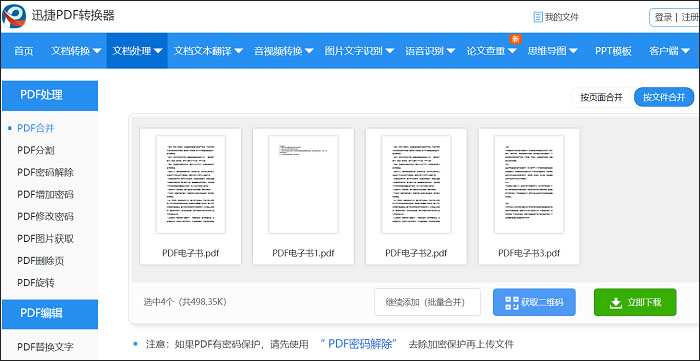Expand the 文档文本翻译 dropdown arrow
The image size is (700, 361).
point(238,51)
